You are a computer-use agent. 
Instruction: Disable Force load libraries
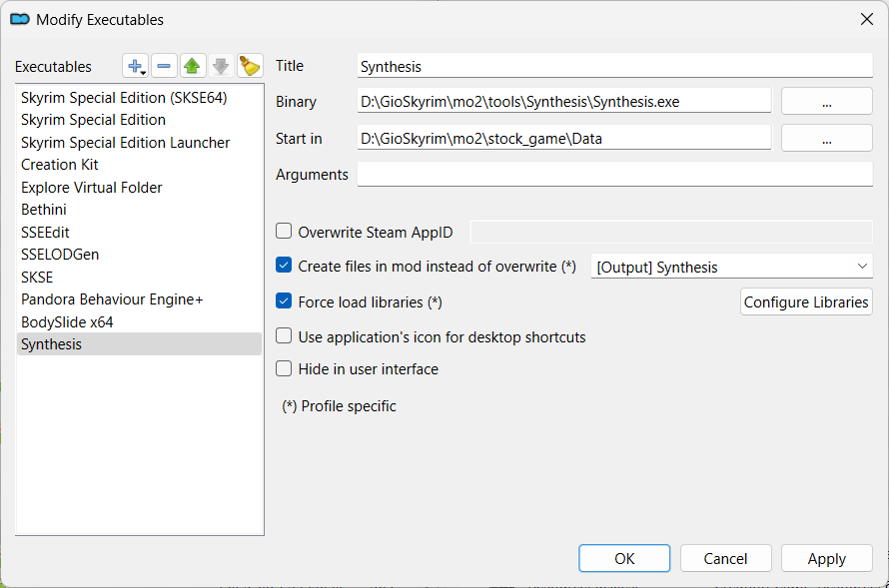(283, 301)
